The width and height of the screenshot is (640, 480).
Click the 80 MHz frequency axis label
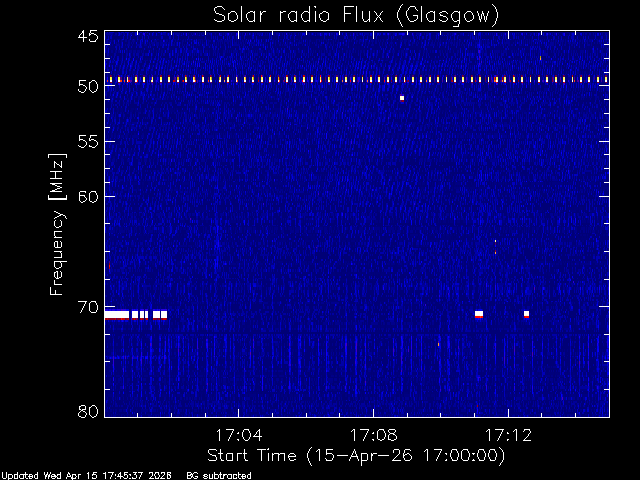click(x=88, y=411)
